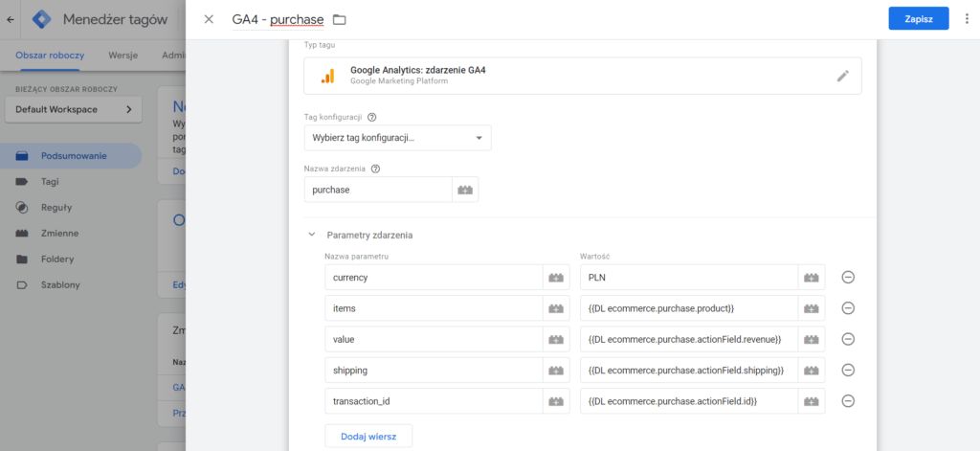
Task: Open the Tag konfiguracji dropdown
Action: (397, 138)
